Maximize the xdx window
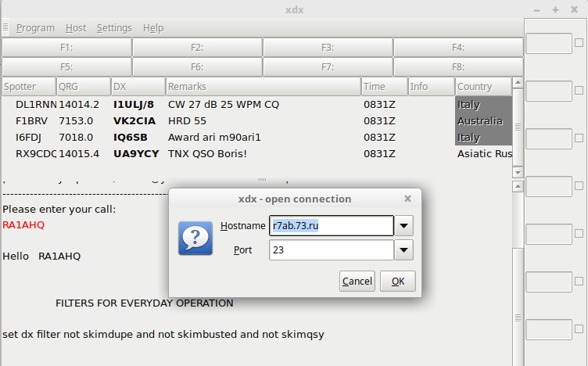This screenshot has height=366, width=588. click(555, 9)
